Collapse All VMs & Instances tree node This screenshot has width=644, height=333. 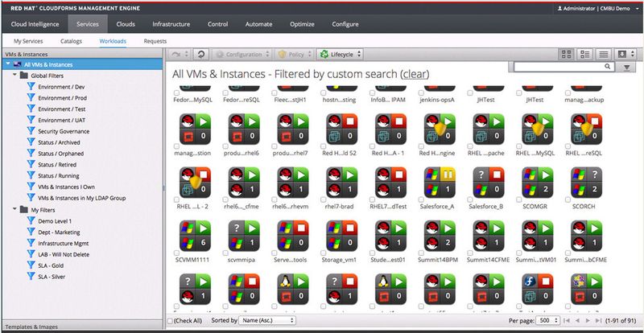8,64
